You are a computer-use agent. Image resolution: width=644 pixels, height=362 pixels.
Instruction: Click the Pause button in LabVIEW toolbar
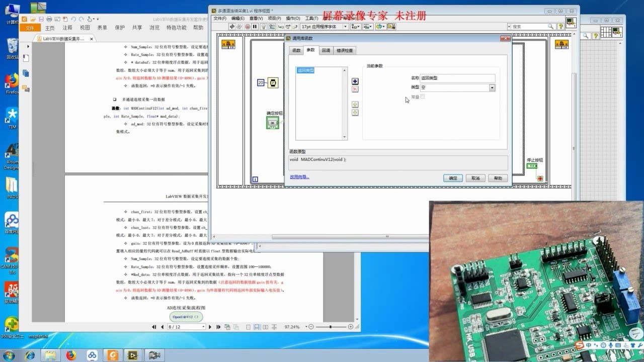(x=255, y=26)
